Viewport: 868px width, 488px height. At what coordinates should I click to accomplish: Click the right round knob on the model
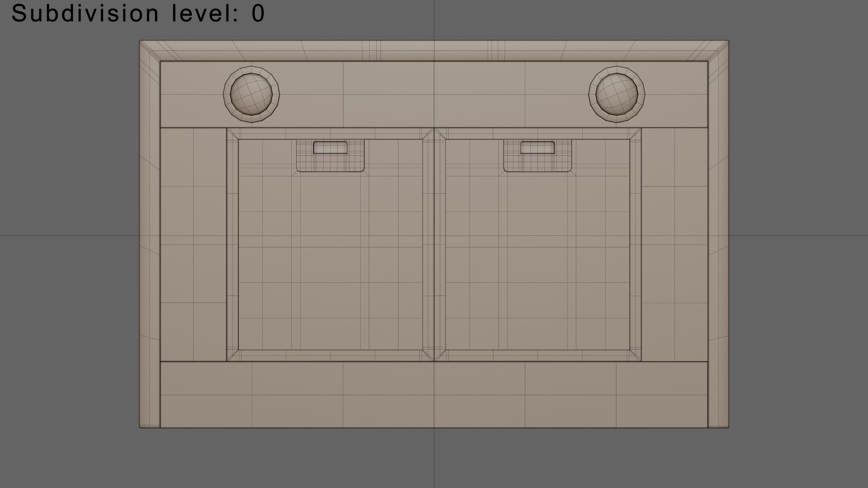point(617,94)
